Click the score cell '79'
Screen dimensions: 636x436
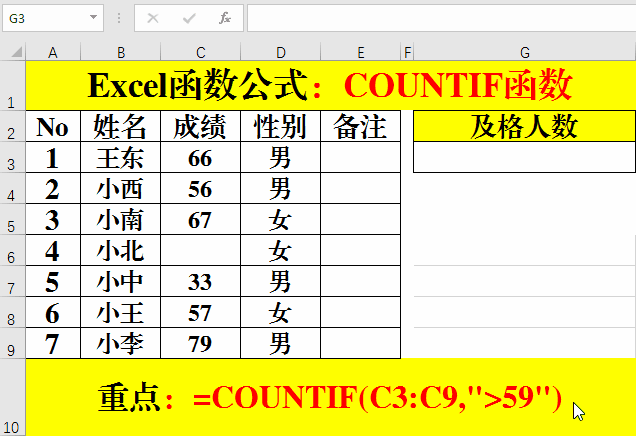coord(200,343)
